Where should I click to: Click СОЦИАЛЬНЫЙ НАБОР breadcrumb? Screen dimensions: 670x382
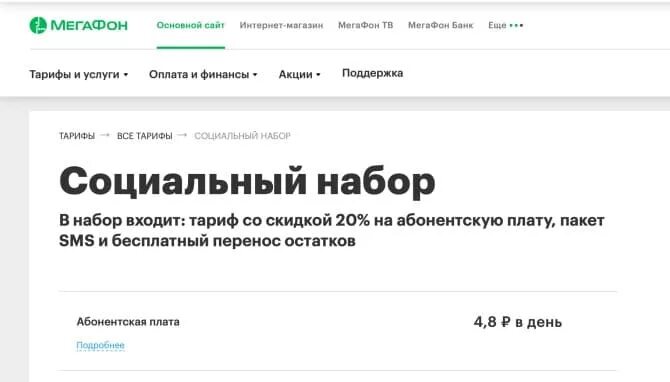(x=242, y=136)
